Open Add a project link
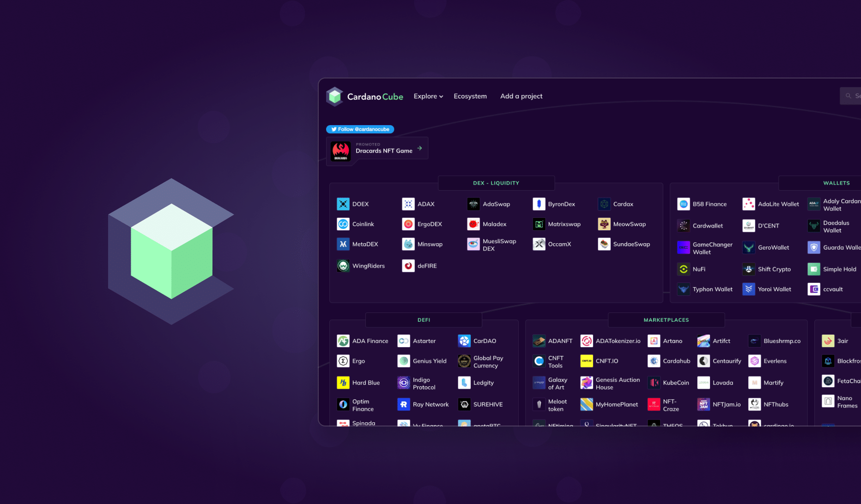Image resolution: width=861 pixels, height=504 pixels. pos(521,96)
